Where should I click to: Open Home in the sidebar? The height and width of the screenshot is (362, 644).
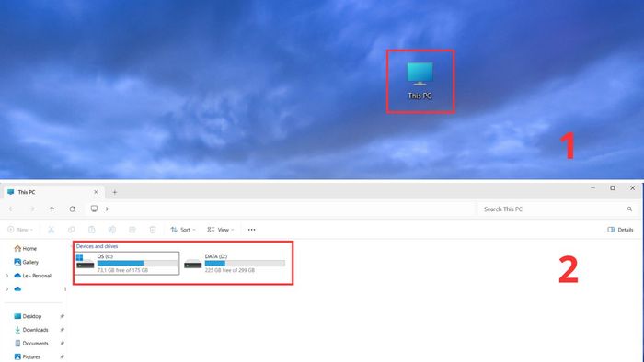point(26,248)
